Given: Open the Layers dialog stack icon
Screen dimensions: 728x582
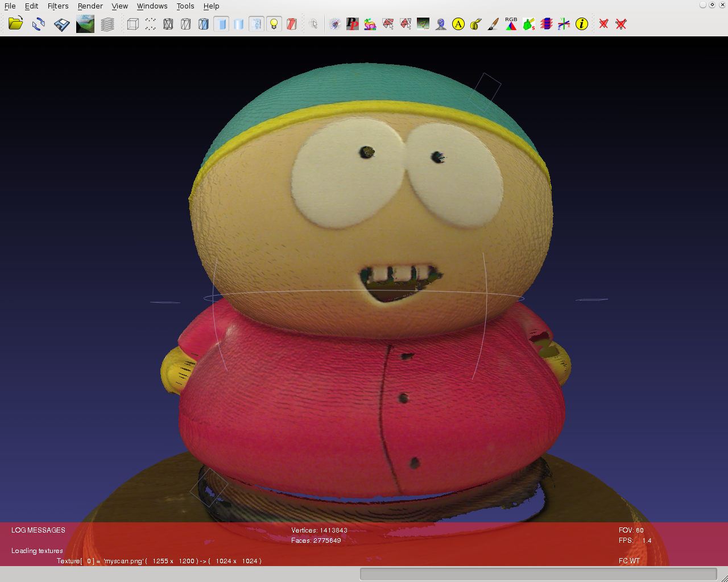Looking at the screenshot, I should (107, 24).
